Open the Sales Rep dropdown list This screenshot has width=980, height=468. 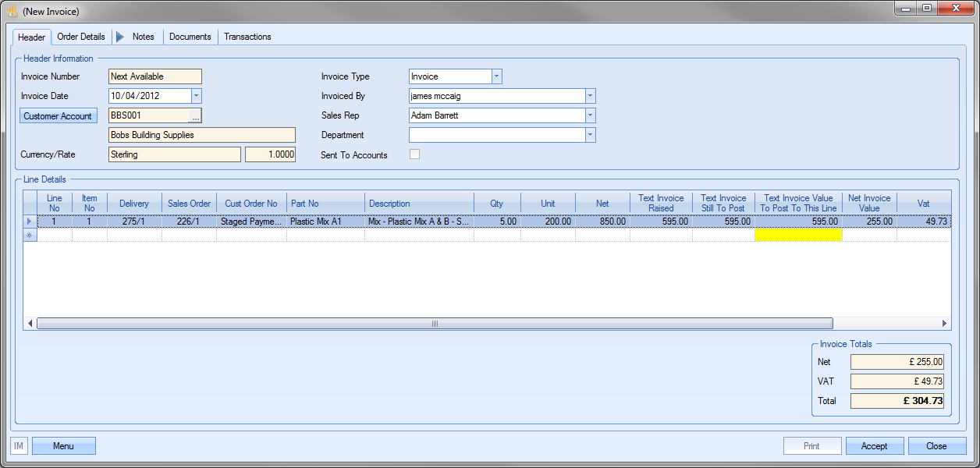590,115
